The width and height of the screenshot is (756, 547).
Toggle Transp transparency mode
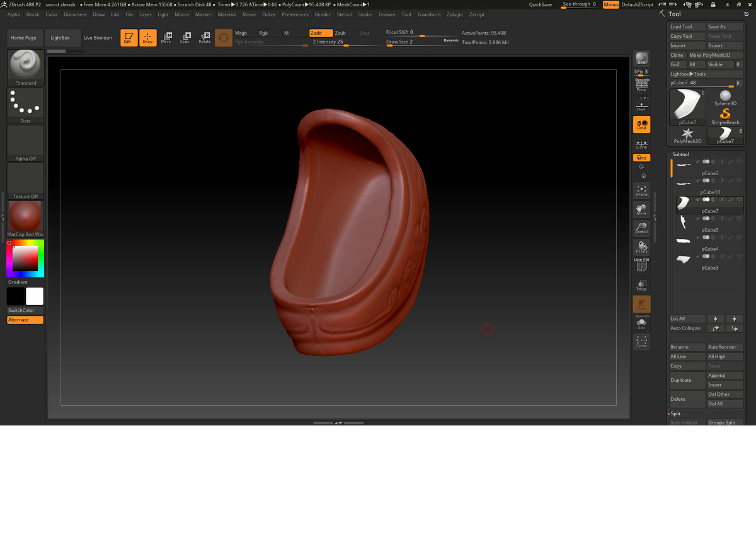click(641, 285)
